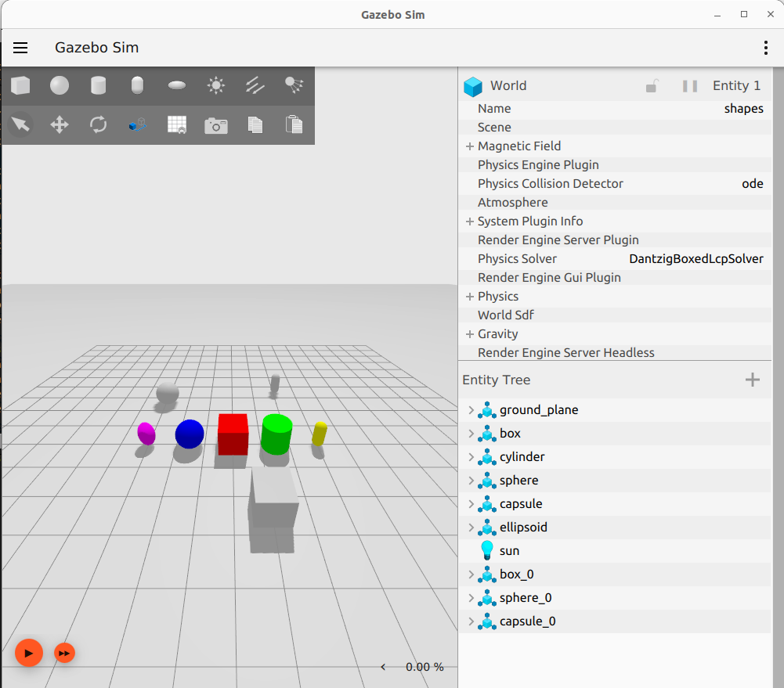Viewport: 784px width, 688px height.
Task: Click the magenta ellipsoid in the scene
Action: (x=146, y=433)
